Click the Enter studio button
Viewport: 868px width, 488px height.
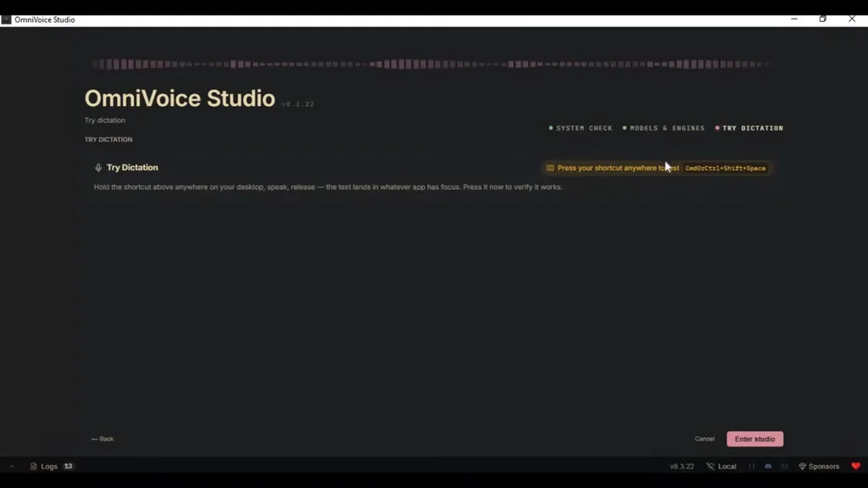tap(754, 439)
